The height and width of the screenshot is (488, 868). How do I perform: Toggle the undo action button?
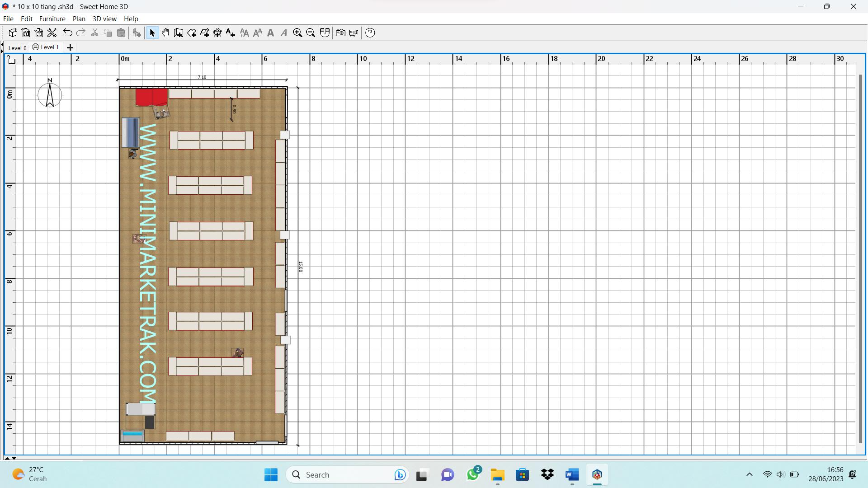click(x=68, y=33)
